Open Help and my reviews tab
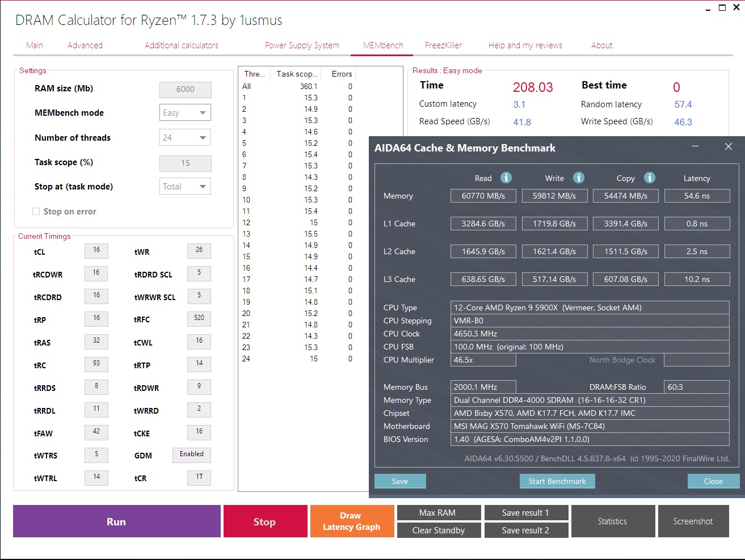 coord(525,45)
